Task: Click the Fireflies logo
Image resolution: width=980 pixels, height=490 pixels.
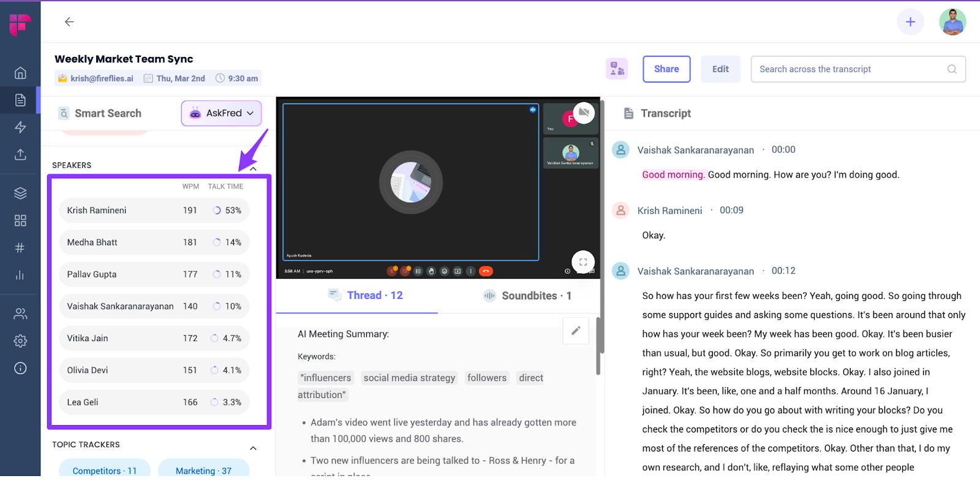Action: [x=20, y=24]
